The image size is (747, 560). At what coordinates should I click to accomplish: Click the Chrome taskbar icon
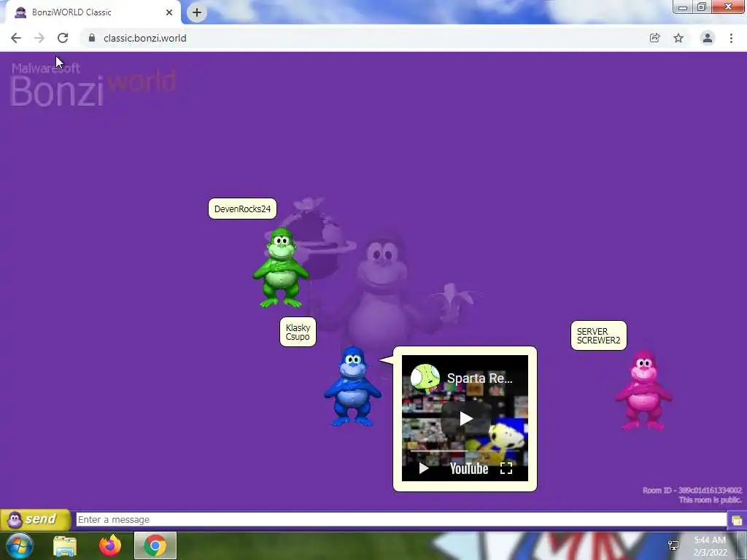pyautogui.click(x=155, y=545)
